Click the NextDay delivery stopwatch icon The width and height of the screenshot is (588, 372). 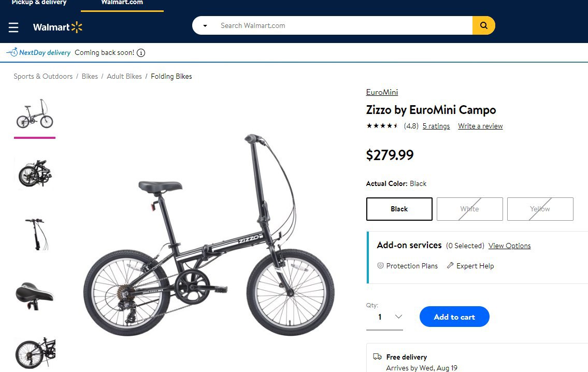tap(12, 52)
